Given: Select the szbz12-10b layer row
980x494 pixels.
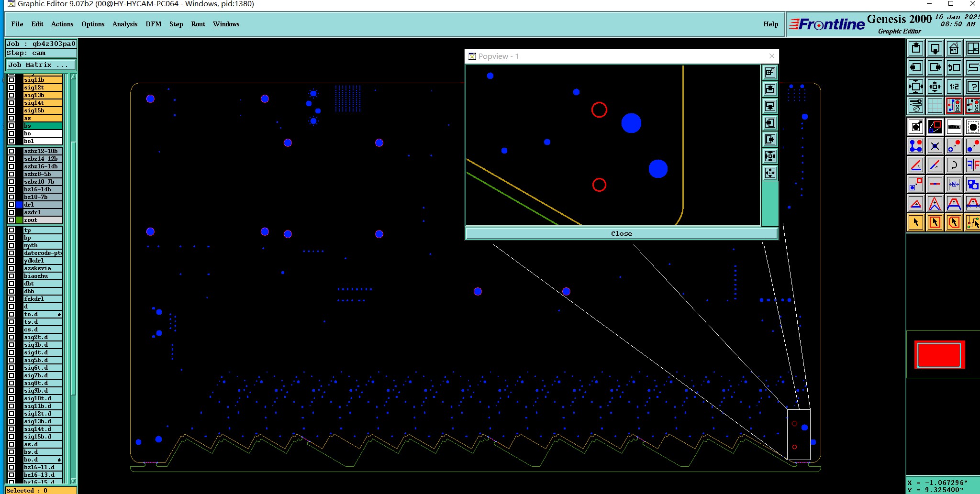Looking at the screenshot, I should pos(43,151).
